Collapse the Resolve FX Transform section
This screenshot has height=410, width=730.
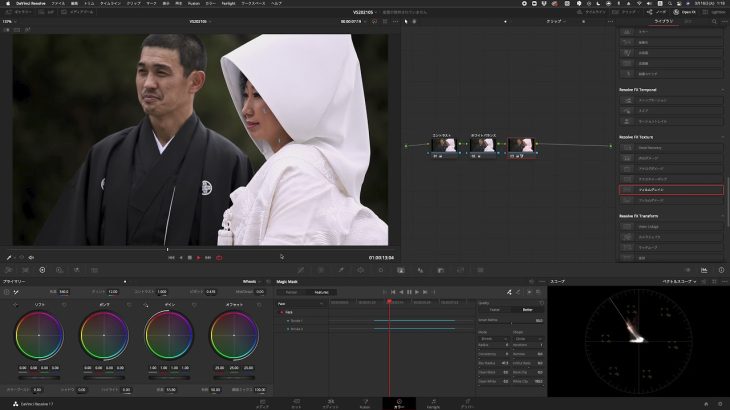(723, 216)
